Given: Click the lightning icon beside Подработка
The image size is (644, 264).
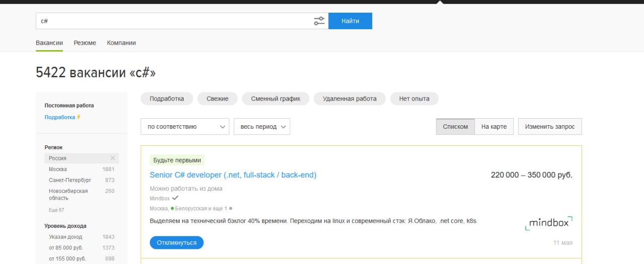Looking at the screenshot, I should [x=78, y=117].
